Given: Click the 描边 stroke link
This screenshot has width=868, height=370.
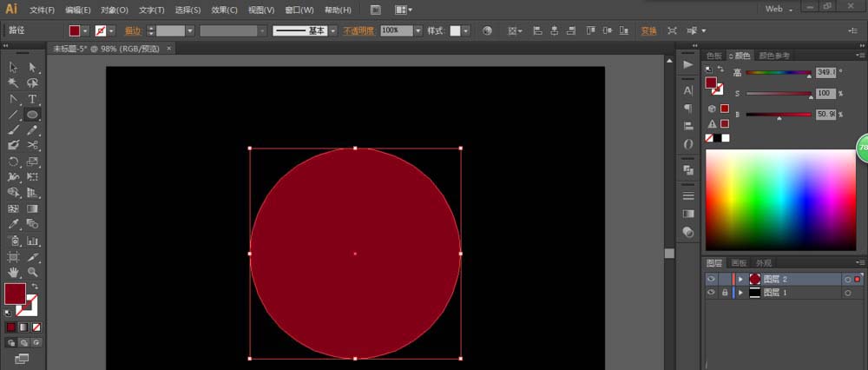Looking at the screenshot, I should [x=133, y=31].
